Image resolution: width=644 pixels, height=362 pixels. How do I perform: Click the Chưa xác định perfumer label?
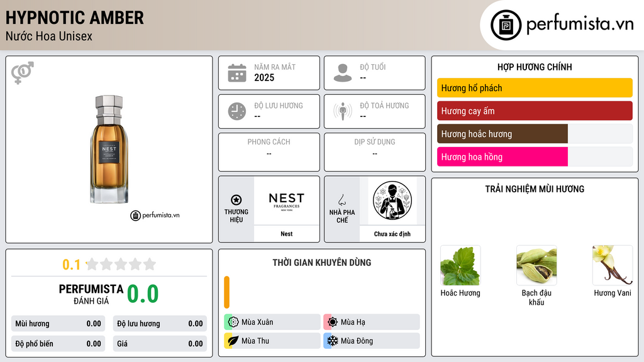tap(392, 234)
